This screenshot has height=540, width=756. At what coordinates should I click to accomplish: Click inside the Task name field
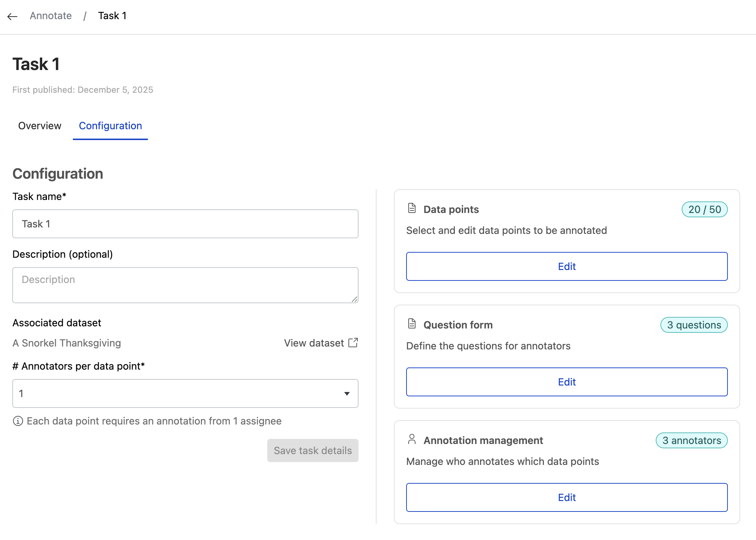click(x=185, y=224)
